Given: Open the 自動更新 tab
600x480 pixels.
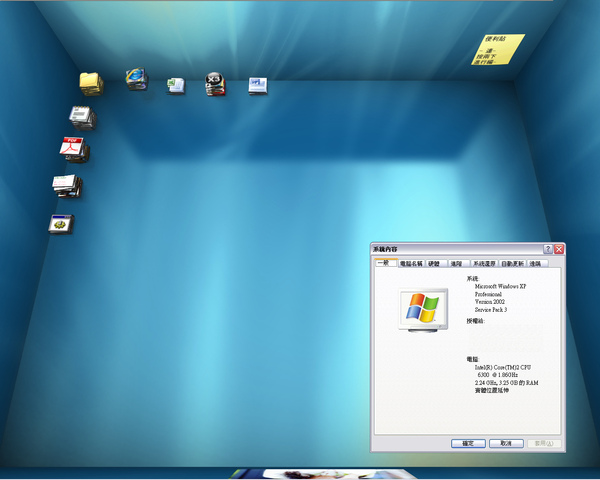Looking at the screenshot, I should 512,263.
